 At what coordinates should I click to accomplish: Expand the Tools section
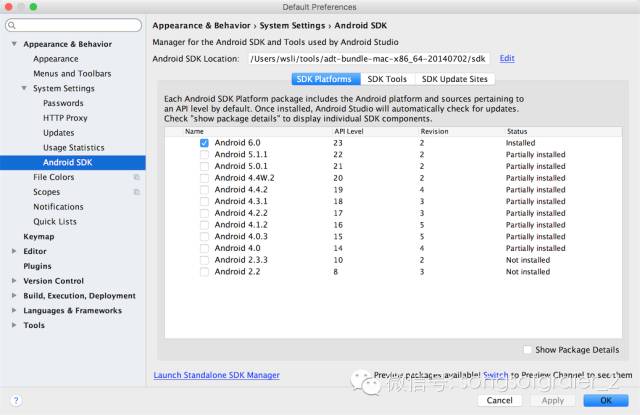click(14, 325)
